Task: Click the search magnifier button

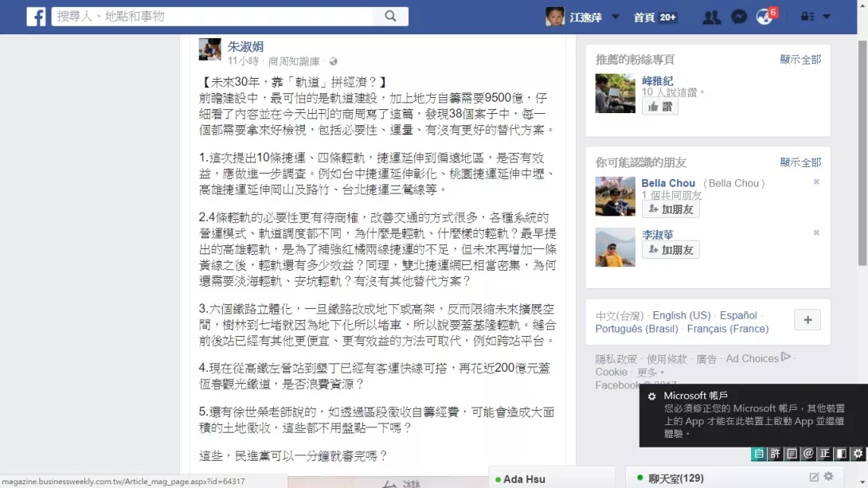Action: 391,17
